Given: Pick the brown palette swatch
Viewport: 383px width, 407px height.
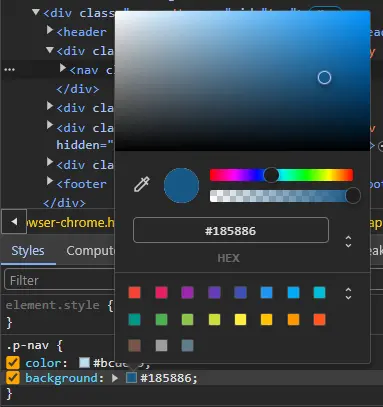Looking at the screenshot, I should click(135, 346).
